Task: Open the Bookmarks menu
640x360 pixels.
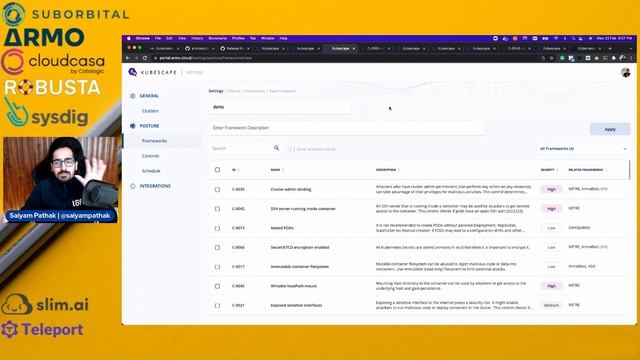Action: 218,38
